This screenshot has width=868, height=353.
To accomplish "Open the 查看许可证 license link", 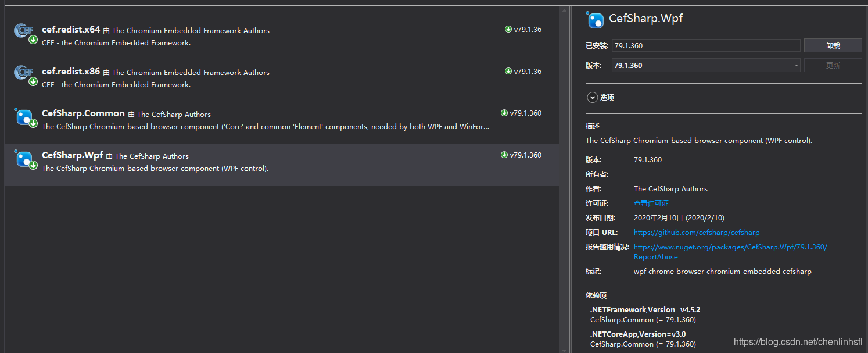I will (x=651, y=204).
